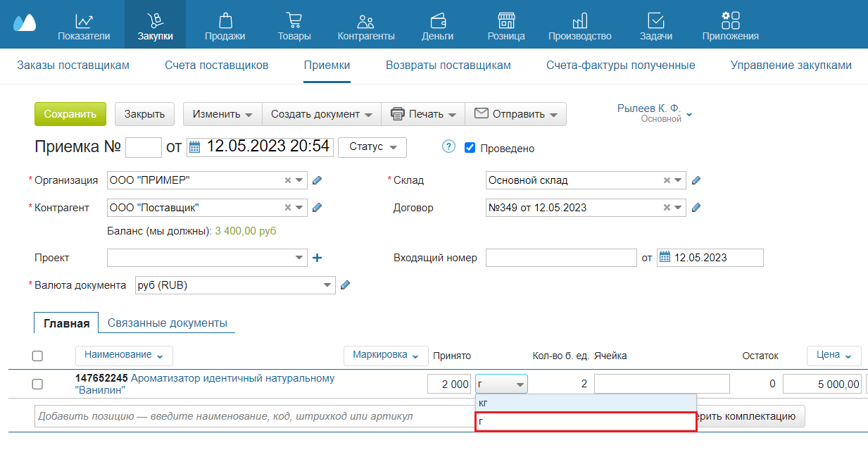Viewport: 868px width, 450px height.
Task: Select the Ароматизатор row checkbox
Action: click(x=38, y=384)
